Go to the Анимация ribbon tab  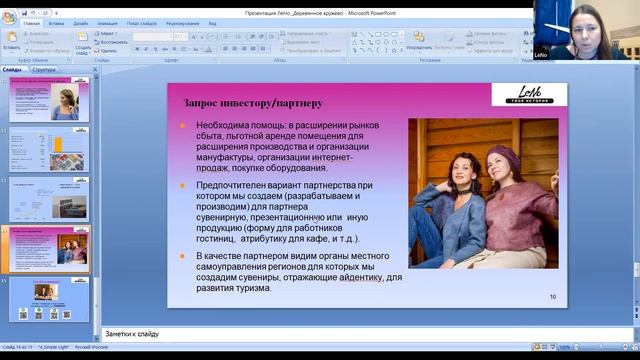point(107,24)
